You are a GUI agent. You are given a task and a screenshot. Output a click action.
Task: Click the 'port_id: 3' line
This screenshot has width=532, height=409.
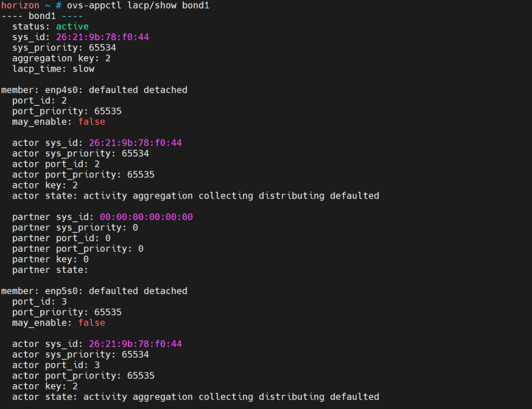click(40, 302)
